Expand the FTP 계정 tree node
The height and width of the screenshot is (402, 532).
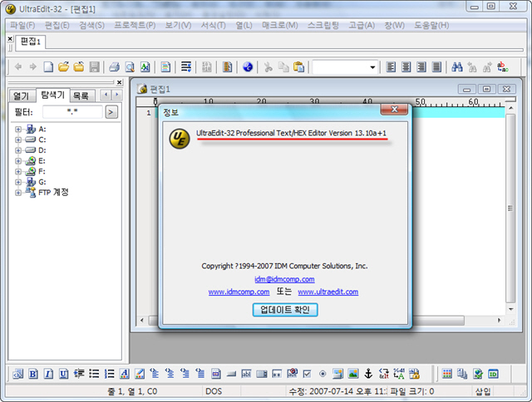tap(18, 193)
